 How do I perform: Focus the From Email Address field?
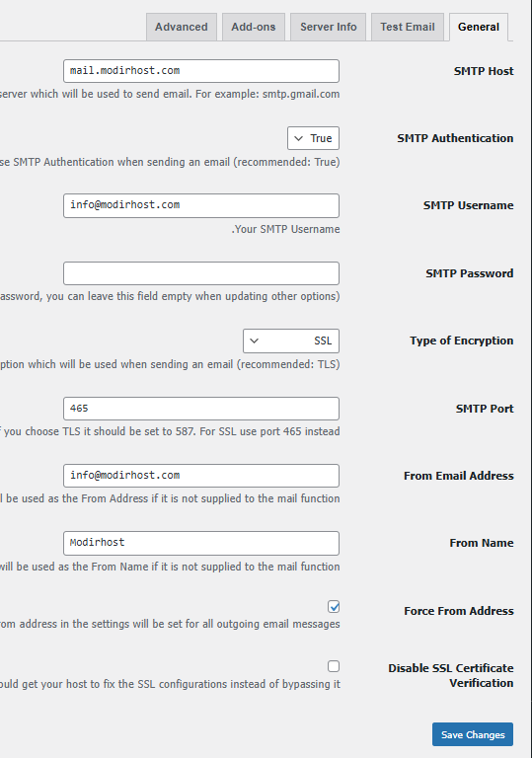(x=201, y=476)
